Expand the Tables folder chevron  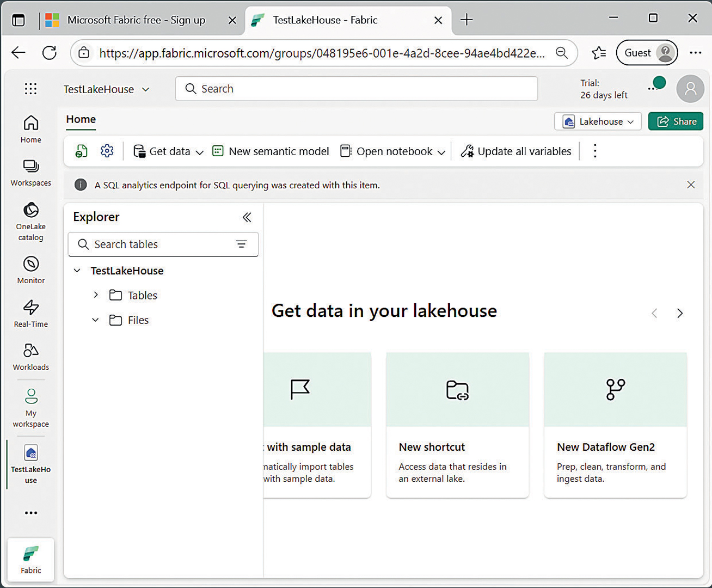(96, 295)
